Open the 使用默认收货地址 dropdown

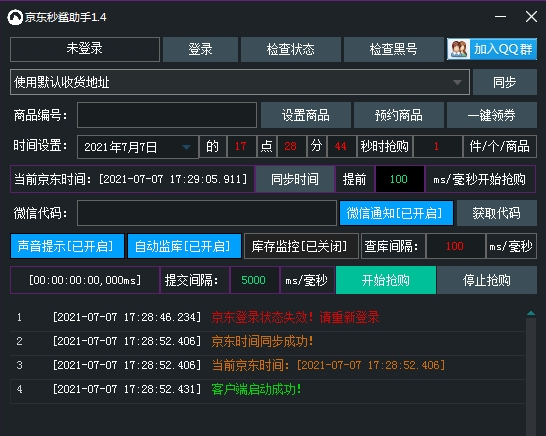pyautogui.click(x=240, y=82)
